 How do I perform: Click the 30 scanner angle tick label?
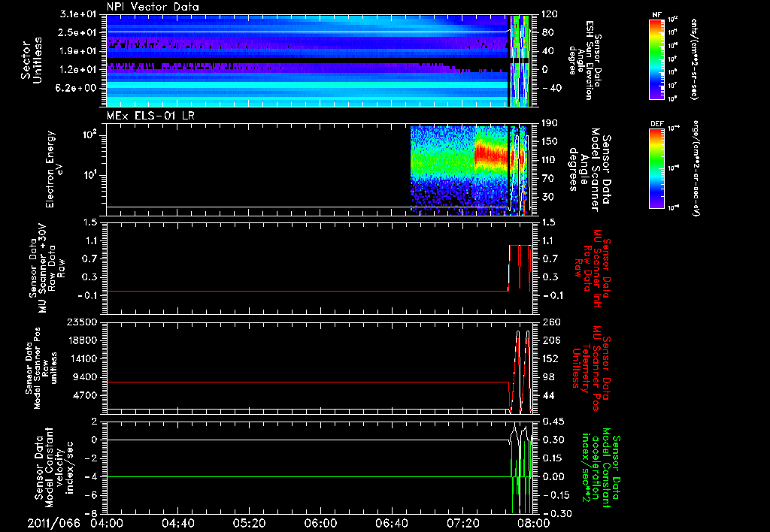click(x=548, y=197)
